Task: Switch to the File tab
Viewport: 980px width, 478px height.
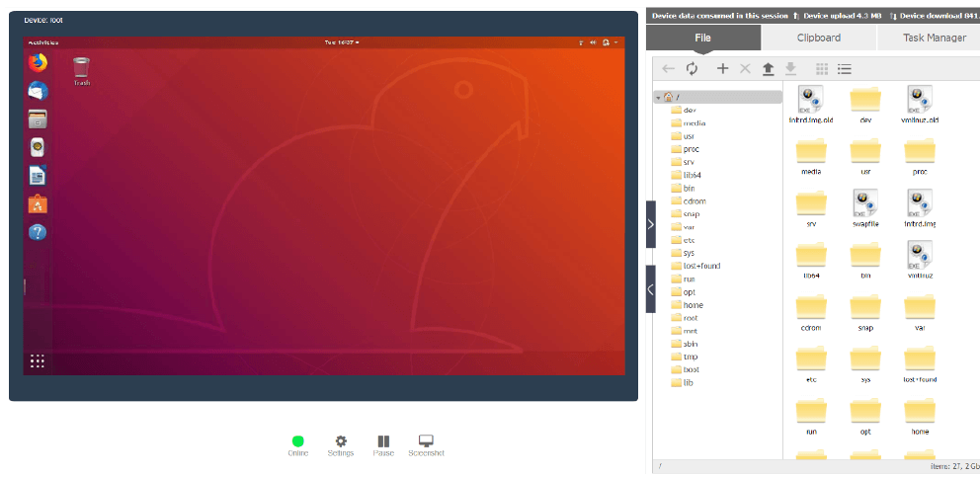Action: pos(703,38)
